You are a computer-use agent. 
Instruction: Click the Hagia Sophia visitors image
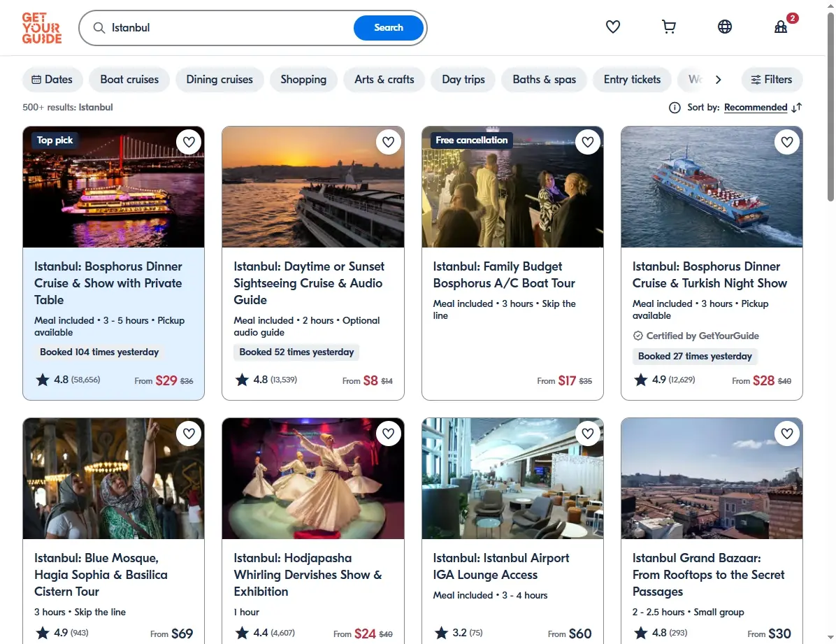pyautogui.click(x=113, y=478)
